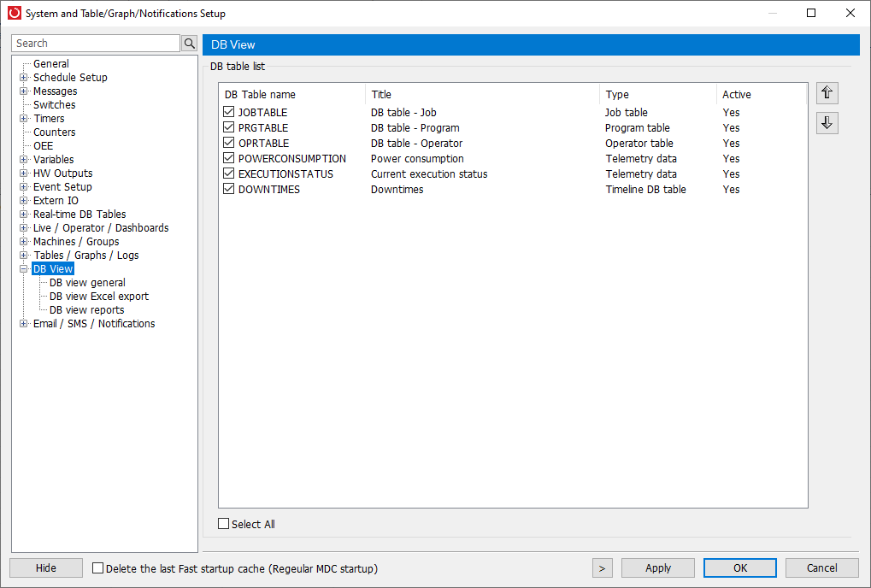871x588 pixels.
Task: Expand the Event Setup node
Action: [23, 186]
